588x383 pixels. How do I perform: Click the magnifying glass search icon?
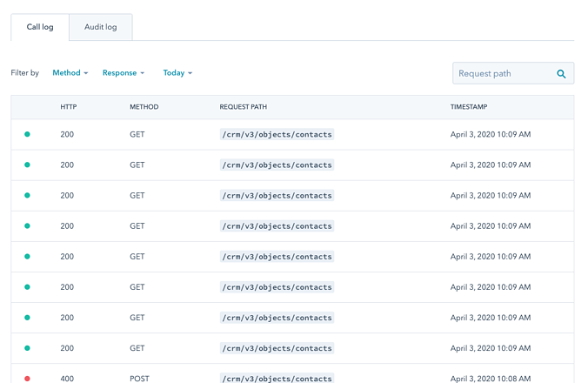[x=562, y=74]
